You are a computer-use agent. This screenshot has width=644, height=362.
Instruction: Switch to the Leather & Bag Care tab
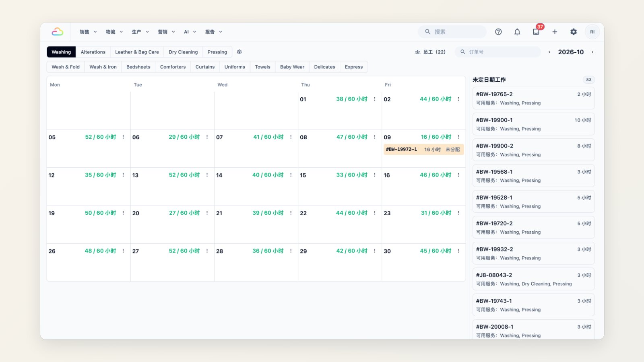point(137,52)
